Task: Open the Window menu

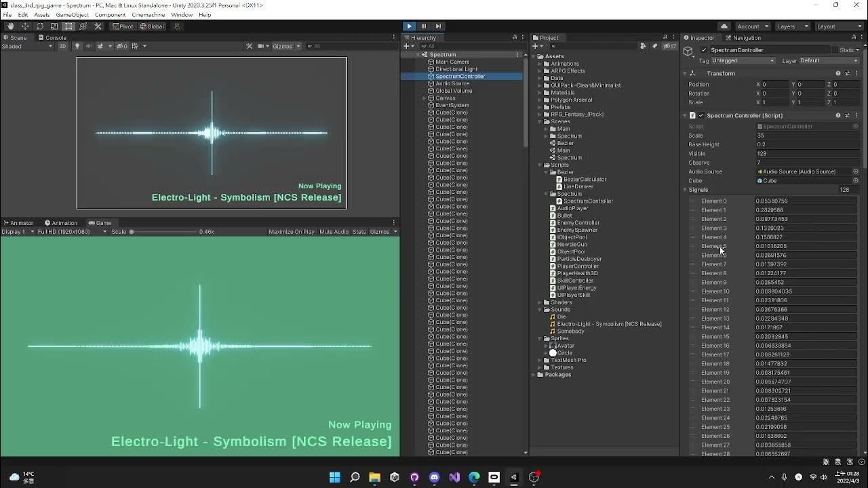Action: 181,15
